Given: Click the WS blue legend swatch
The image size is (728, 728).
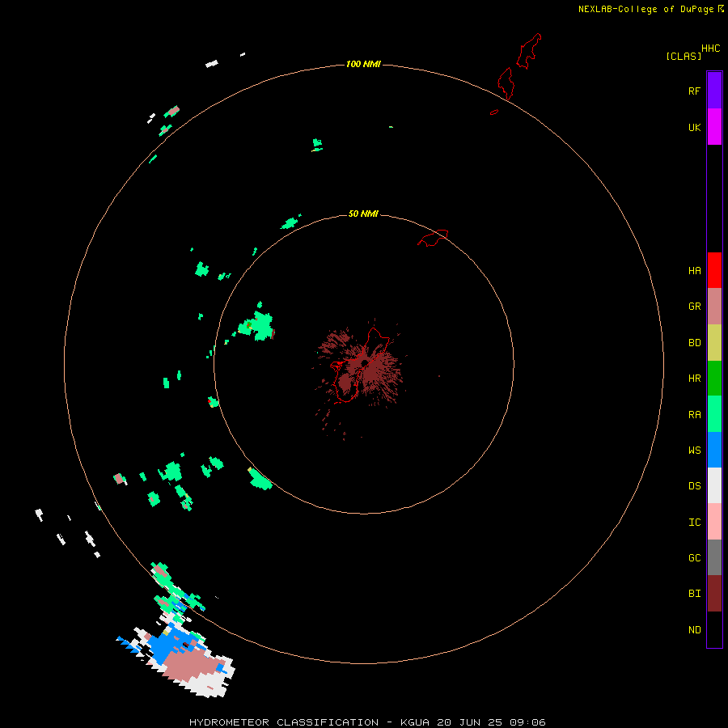Looking at the screenshot, I should coord(714,450).
